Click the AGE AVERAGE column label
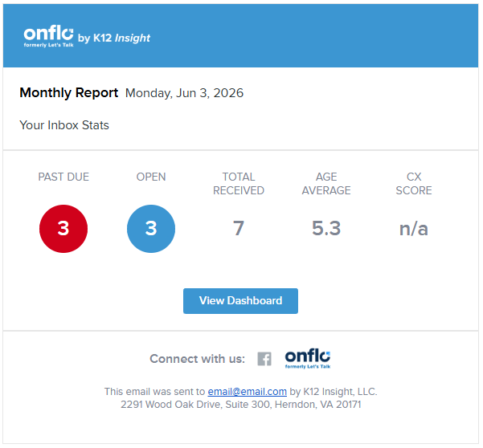Screen dimensions: 483x448 (326, 184)
